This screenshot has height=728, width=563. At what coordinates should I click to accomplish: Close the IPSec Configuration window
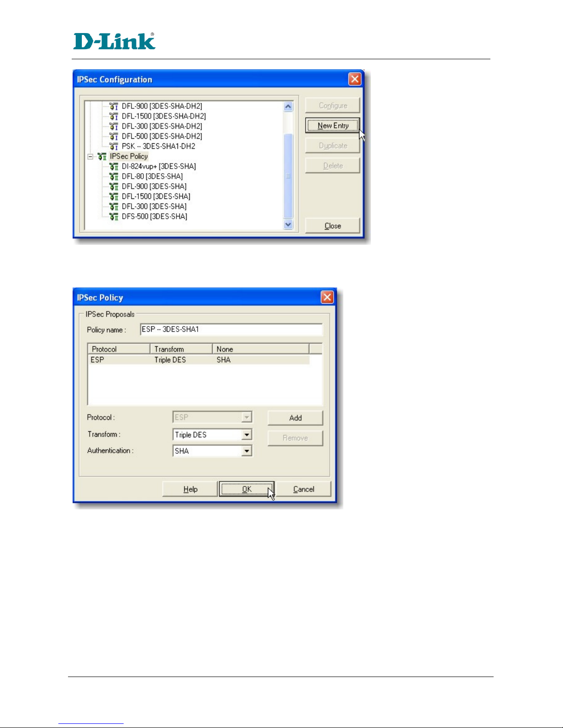pyautogui.click(x=355, y=79)
